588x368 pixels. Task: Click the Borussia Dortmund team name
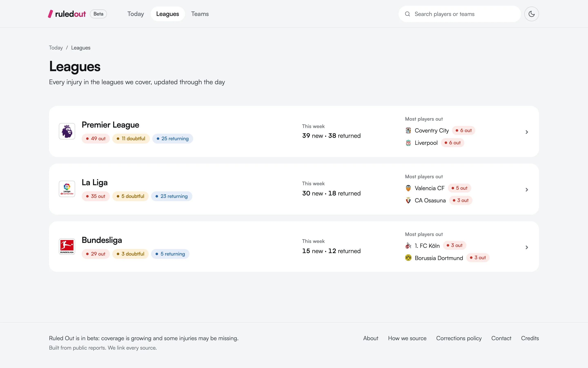[x=439, y=258]
